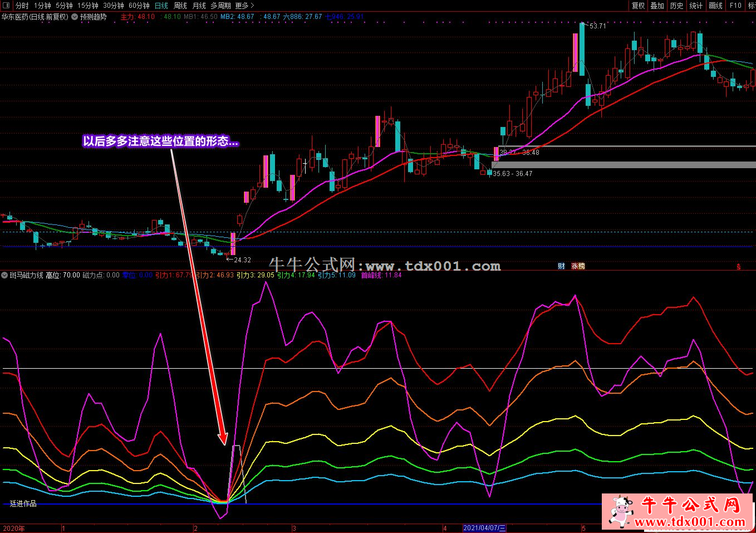Switch to the 周线 weekly tab

(180, 6)
